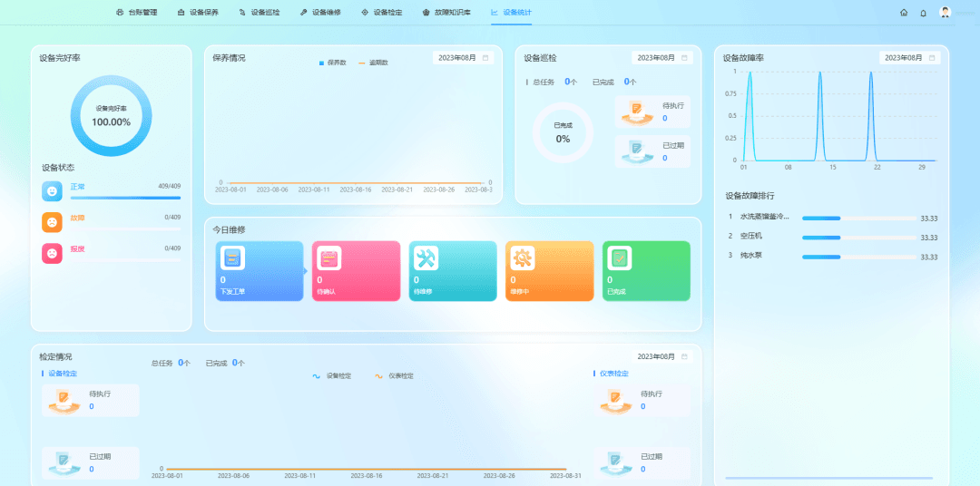Image resolution: width=980 pixels, height=486 pixels.
Task: Click the blue 设备检定 section heading
Action: 62,374
